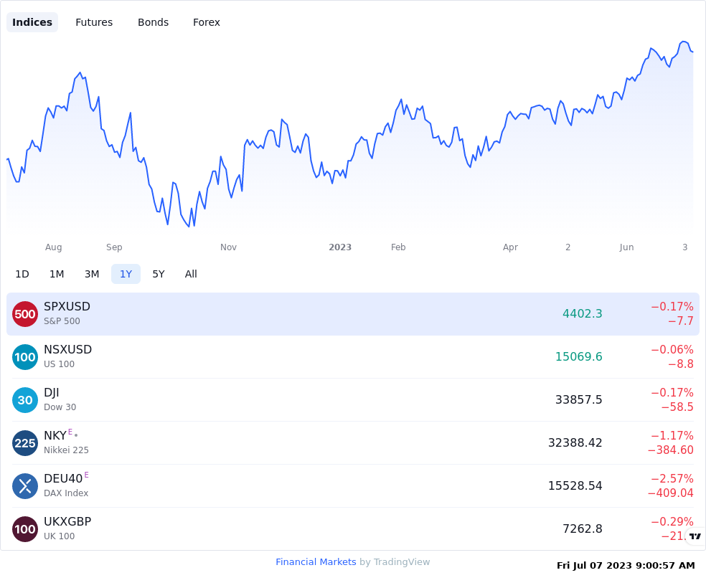Viewport: 706px width, 588px height.
Task: Click the Feb label on chart axis
Action: (x=398, y=247)
